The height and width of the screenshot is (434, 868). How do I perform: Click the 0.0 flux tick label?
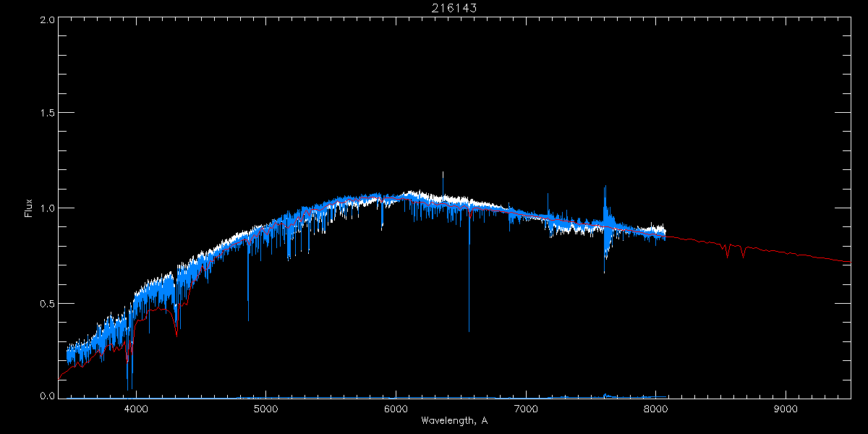coord(47,396)
